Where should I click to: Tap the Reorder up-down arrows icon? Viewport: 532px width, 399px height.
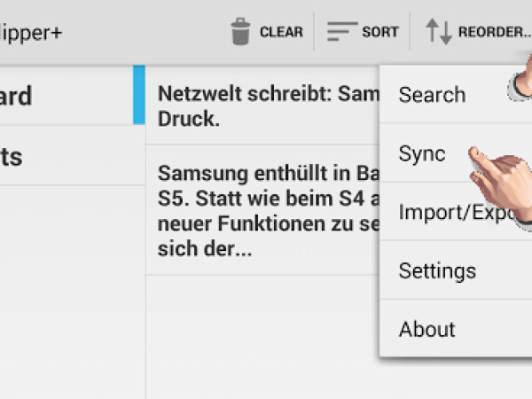click(439, 32)
